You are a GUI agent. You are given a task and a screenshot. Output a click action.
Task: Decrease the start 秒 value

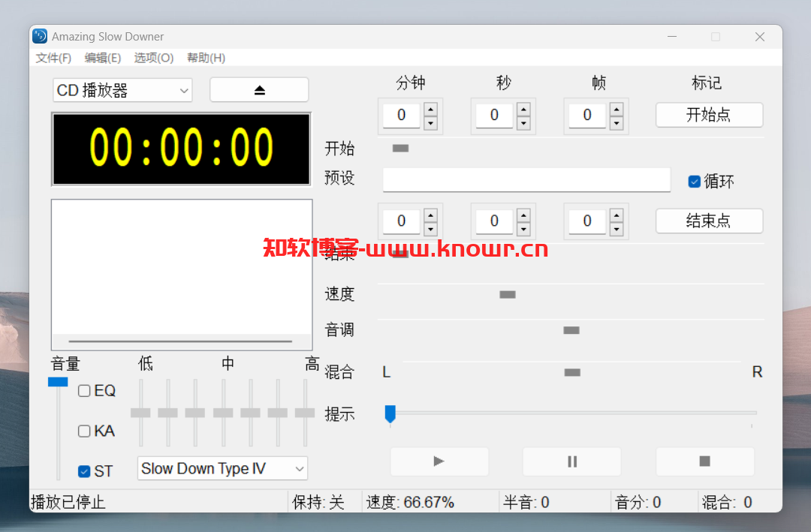pos(523,123)
